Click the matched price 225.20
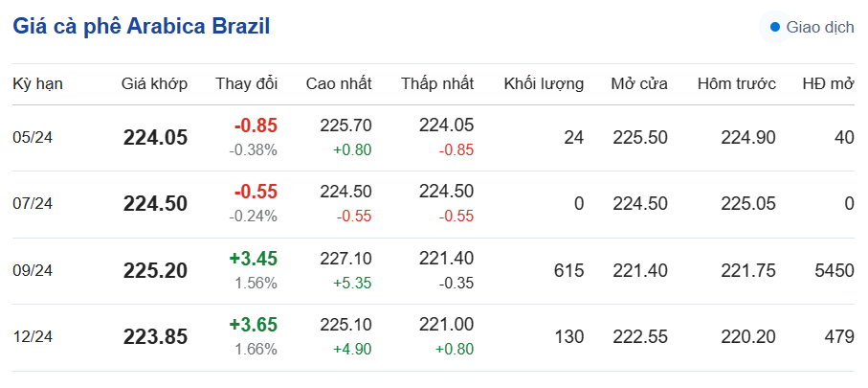 pyautogui.click(x=155, y=271)
